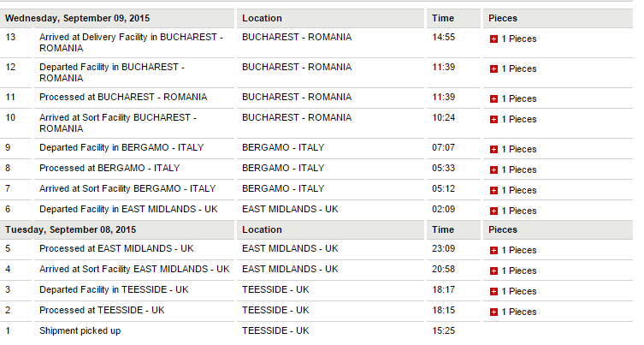Select the Shipment picked up entry
The width and height of the screenshot is (644, 345).
pyautogui.click(x=80, y=331)
